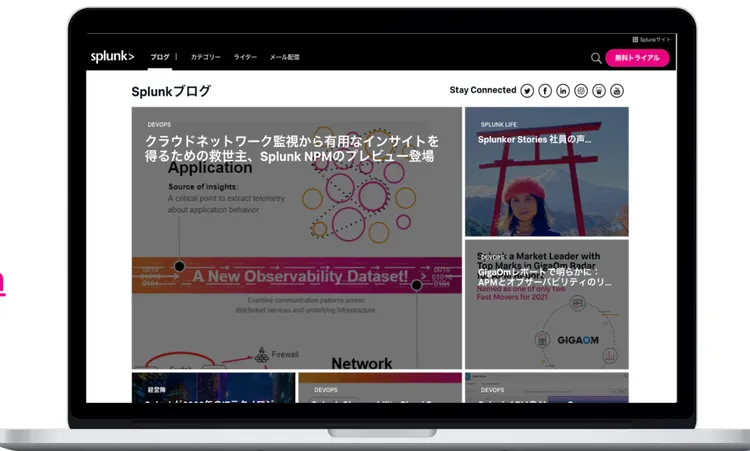Screen dimensions: 750x451
Task: Open the GigaOmレポート article card
Action: [x=547, y=304]
